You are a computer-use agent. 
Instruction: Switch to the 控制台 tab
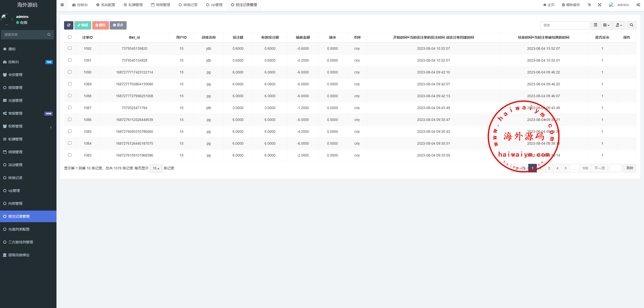pos(80,5)
